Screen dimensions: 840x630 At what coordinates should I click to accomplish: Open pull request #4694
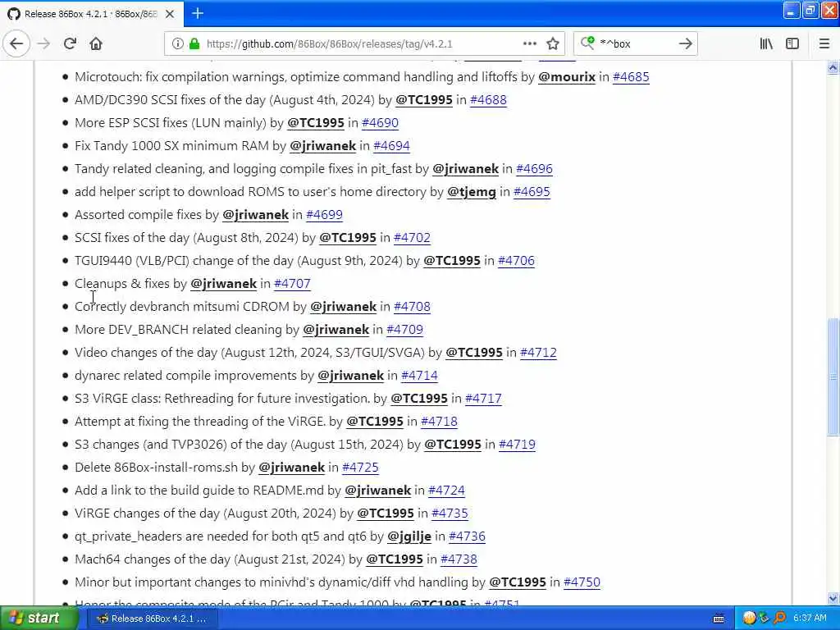[391, 146]
